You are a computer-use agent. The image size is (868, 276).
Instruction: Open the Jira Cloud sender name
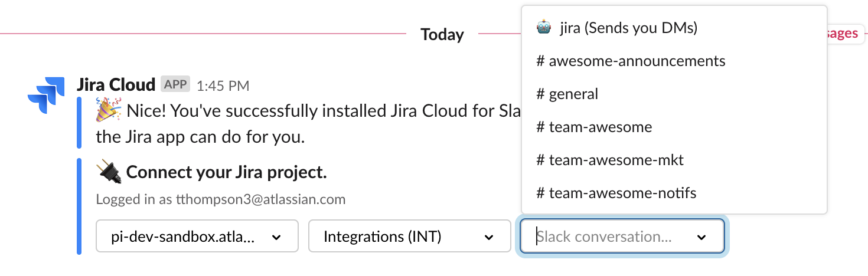[x=116, y=84]
